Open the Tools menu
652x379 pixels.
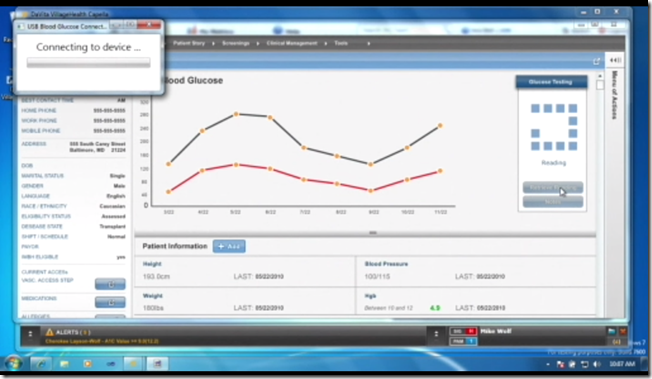(x=341, y=43)
